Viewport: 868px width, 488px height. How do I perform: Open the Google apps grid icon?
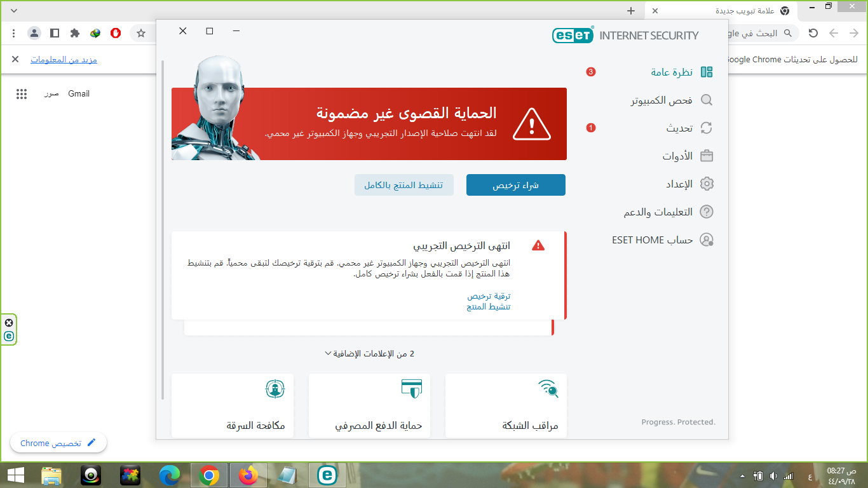point(22,94)
